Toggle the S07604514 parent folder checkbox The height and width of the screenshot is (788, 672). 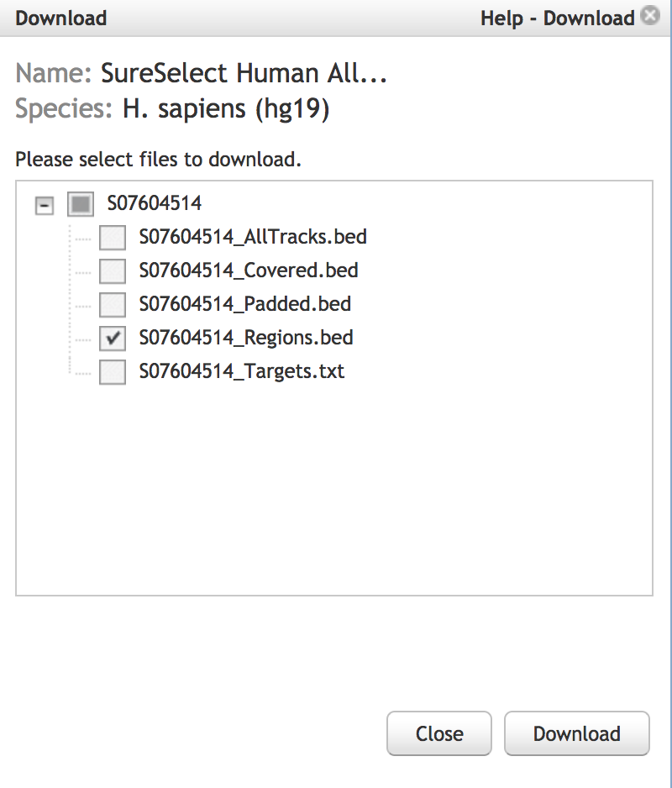click(81, 204)
